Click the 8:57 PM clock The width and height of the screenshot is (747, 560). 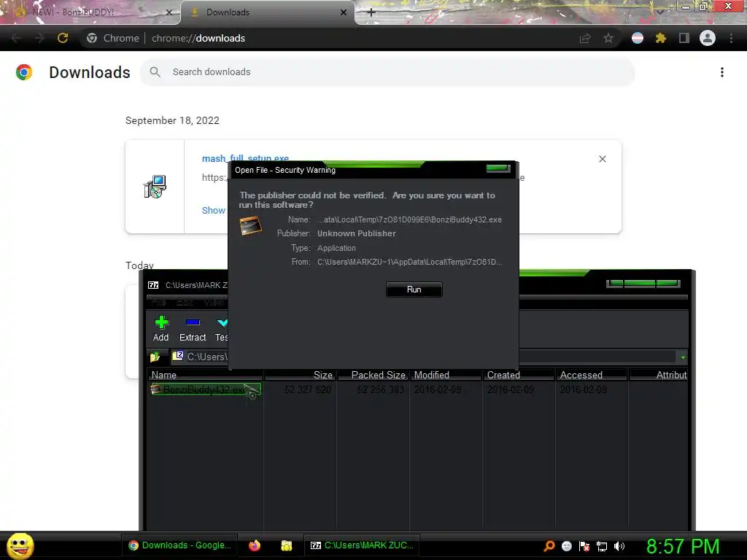pyautogui.click(x=682, y=546)
